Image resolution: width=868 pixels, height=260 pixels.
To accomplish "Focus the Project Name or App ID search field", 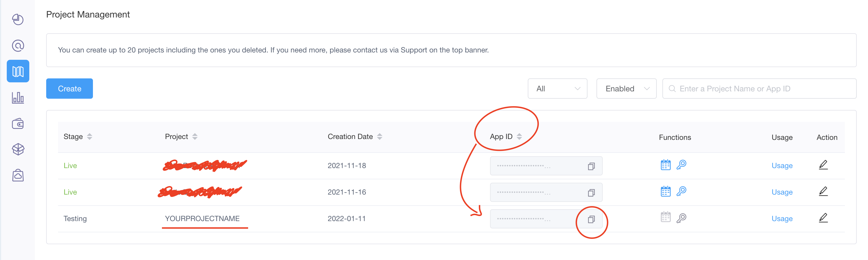I will click(762, 89).
